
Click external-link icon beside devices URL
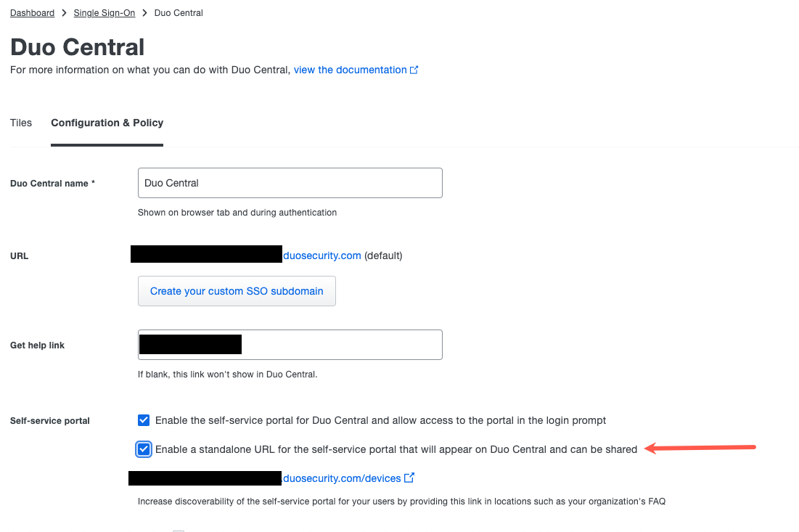409,478
